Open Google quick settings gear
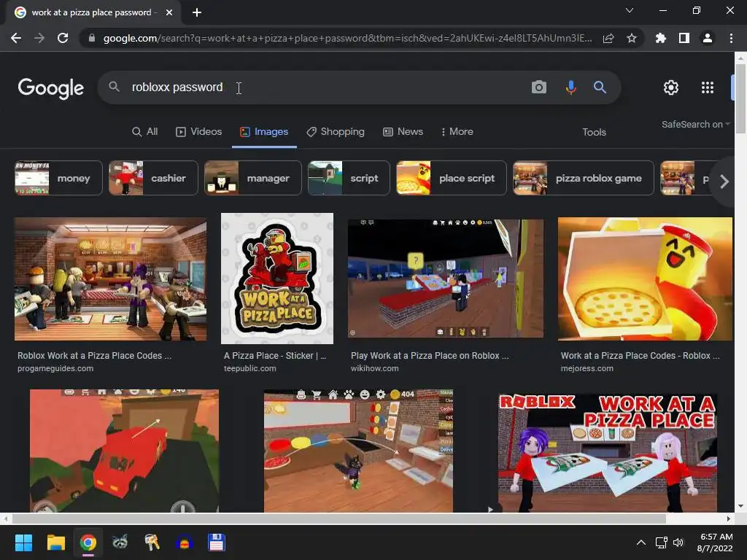Image resolution: width=747 pixels, height=560 pixels. click(x=671, y=87)
